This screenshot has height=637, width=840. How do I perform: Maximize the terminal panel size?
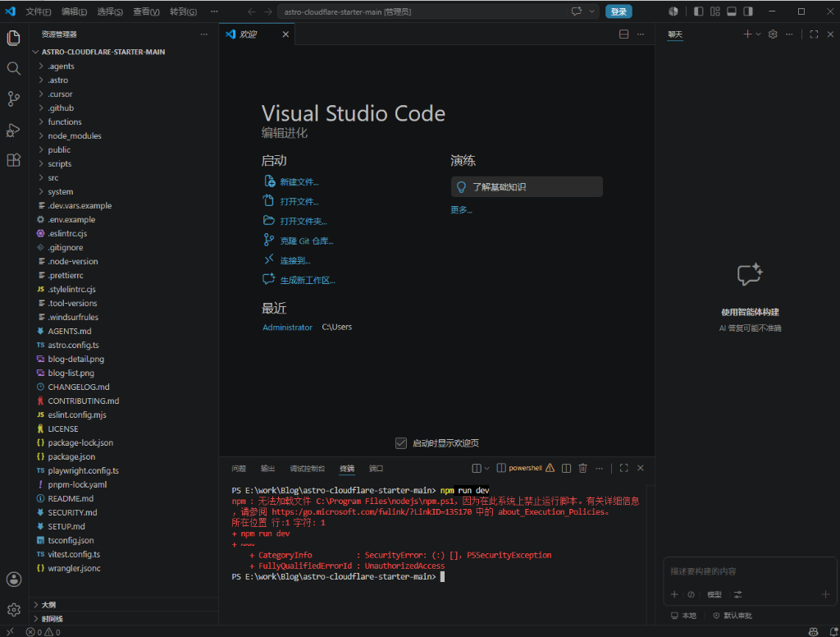click(x=624, y=468)
